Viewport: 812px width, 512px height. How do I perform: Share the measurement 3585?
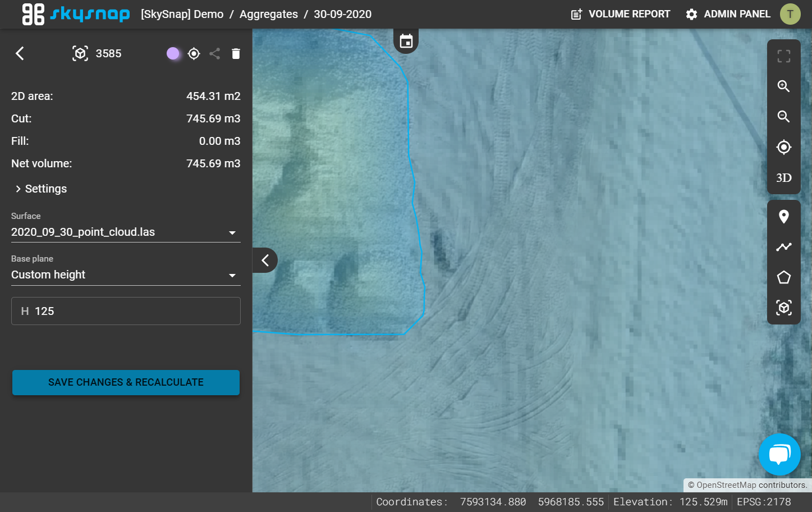[214, 53]
